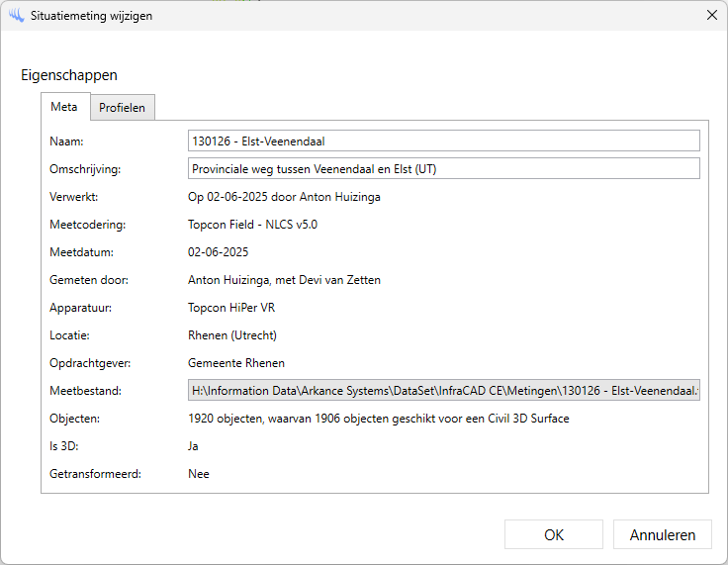Select the Meetbestand file path field

click(x=443, y=391)
